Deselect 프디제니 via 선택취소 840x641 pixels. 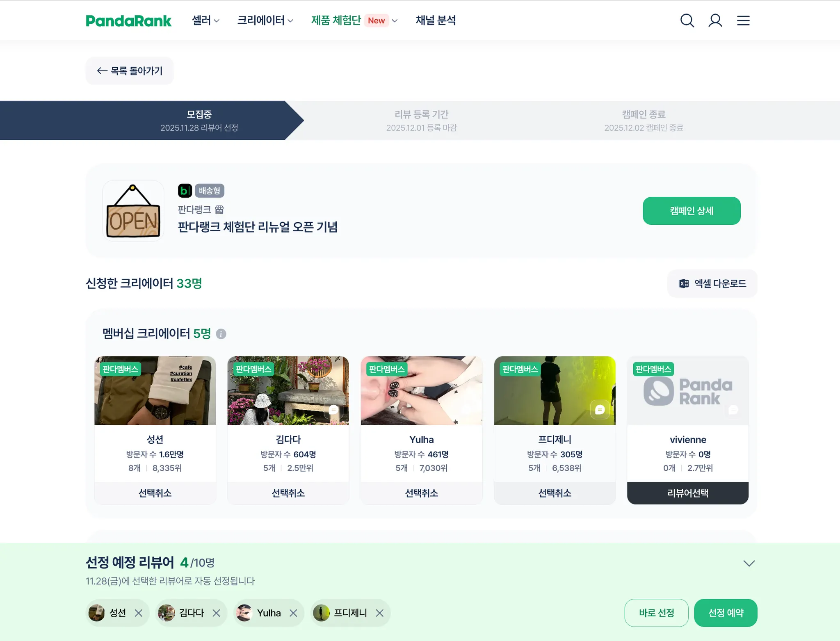[555, 493]
